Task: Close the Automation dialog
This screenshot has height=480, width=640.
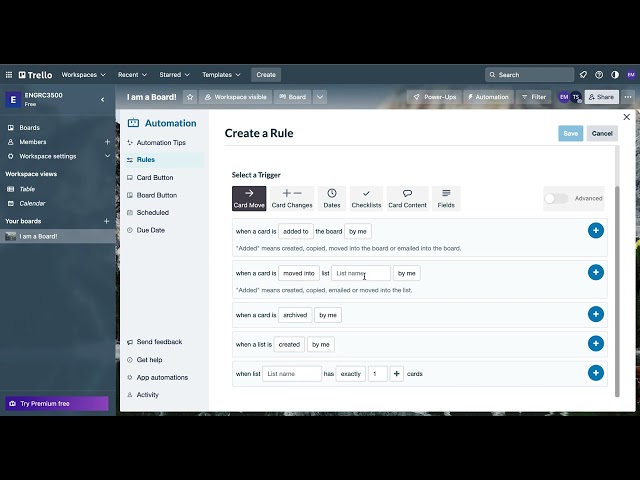Action: pos(627,117)
